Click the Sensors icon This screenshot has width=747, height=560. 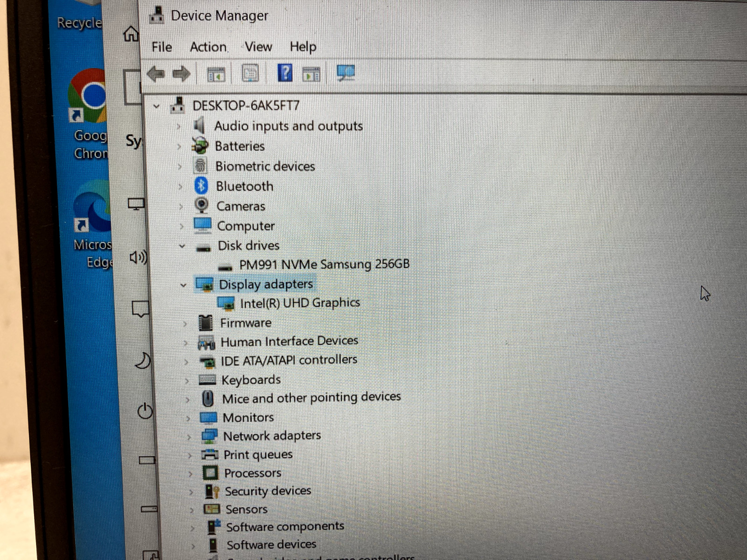coord(211,509)
